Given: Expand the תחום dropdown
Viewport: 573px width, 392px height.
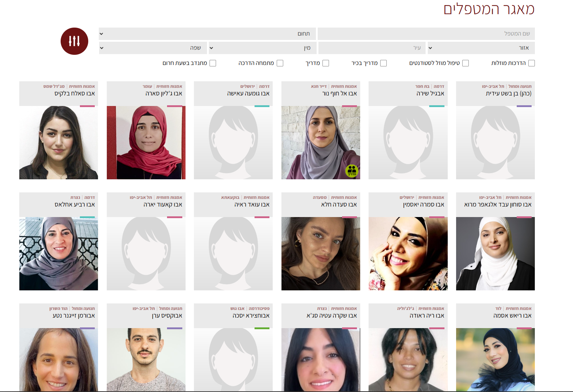Looking at the screenshot, I should pos(207,34).
